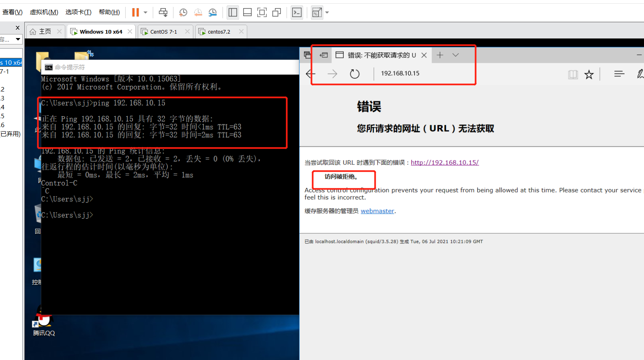The image size is (644, 360).
Task: Refresh the Edge page
Action: pos(355,74)
